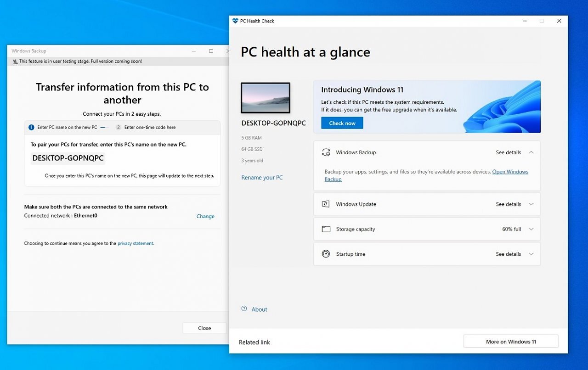
Task: Click the Startup time gauge icon
Action: point(326,254)
